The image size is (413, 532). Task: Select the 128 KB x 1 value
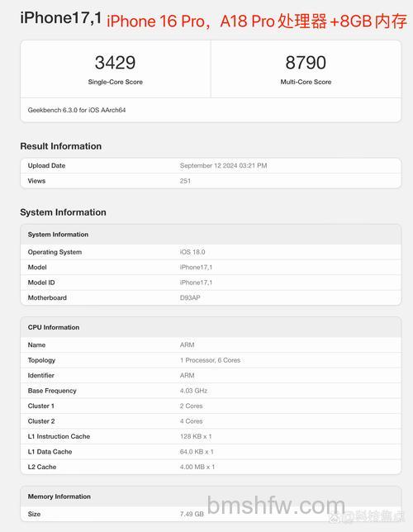click(x=196, y=437)
